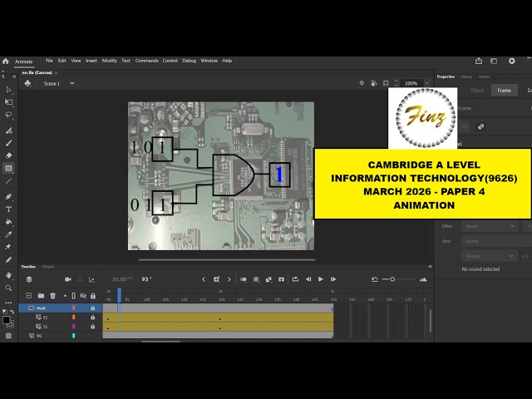This screenshot has width=532, height=399.
Task: Select the Frame properties button
Action: coord(505,91)
